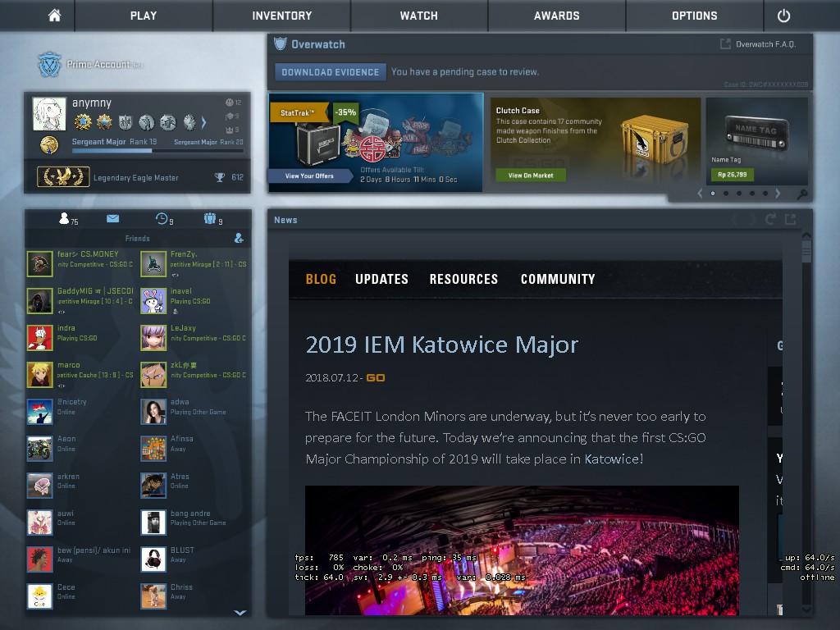The image size is (840, 630).
Task: Select friend FrenZy.
Action: pyautogui.click(x=194, y=263)
